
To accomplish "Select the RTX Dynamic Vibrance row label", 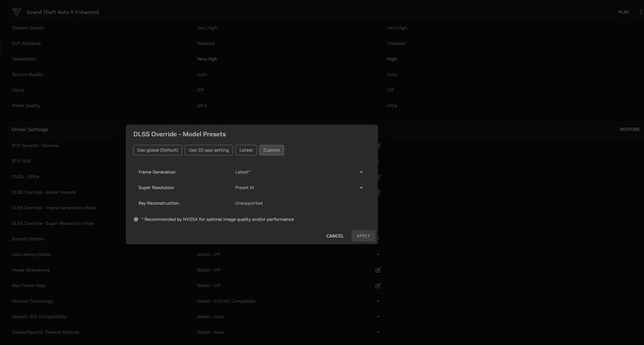I will point(35,146).
